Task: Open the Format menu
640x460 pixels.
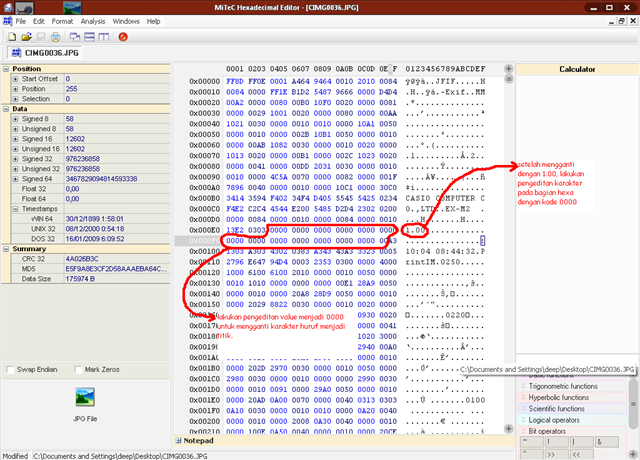Action: coord(62,21)
